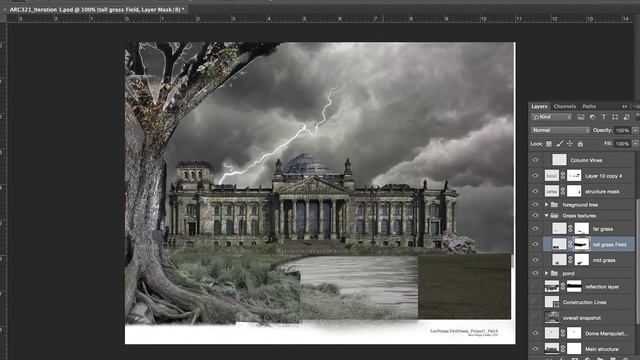Toggle visibility of Grass textures group
Screen dimensions: 640x360
[x=536, y=216]
